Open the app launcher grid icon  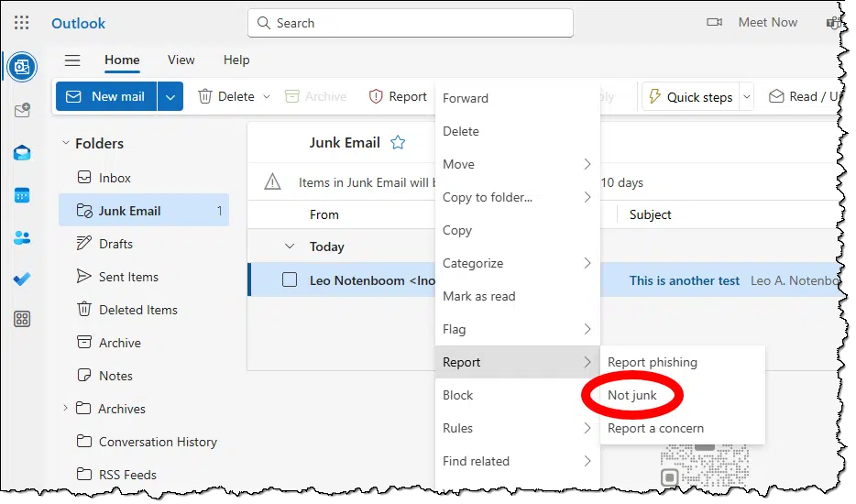(22, 22)
